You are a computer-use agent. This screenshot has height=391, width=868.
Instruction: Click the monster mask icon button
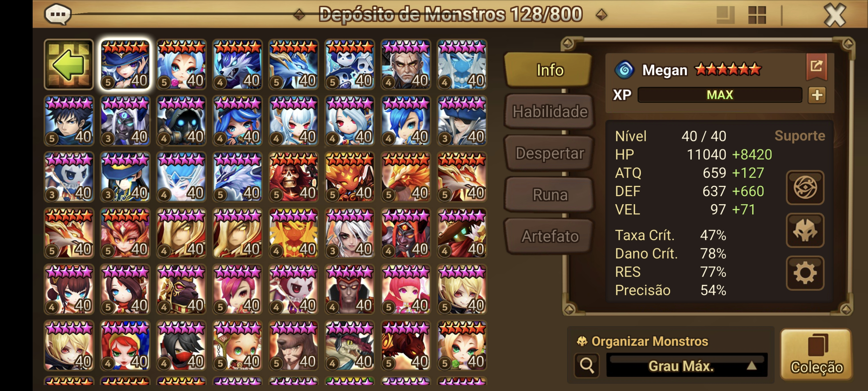click(805, 230)
